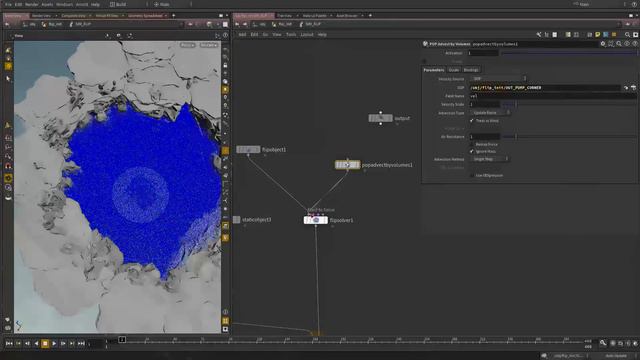Stop playback button
The image size is (640, 360).
pyautogui.click(x=45, y=344)
